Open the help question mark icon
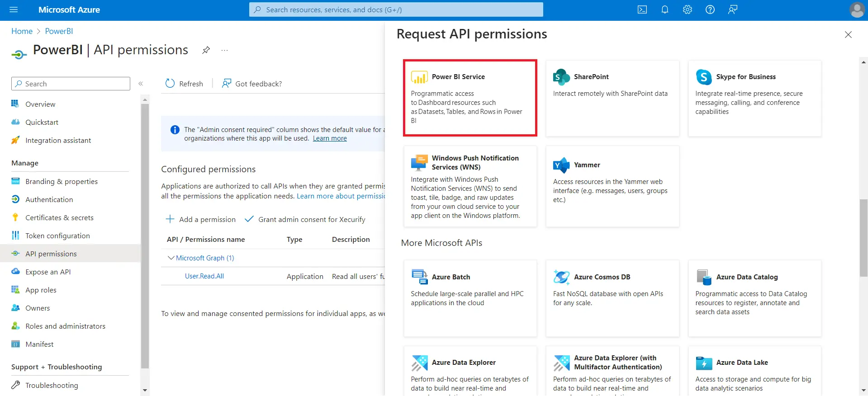 click(x=710, y=9)
